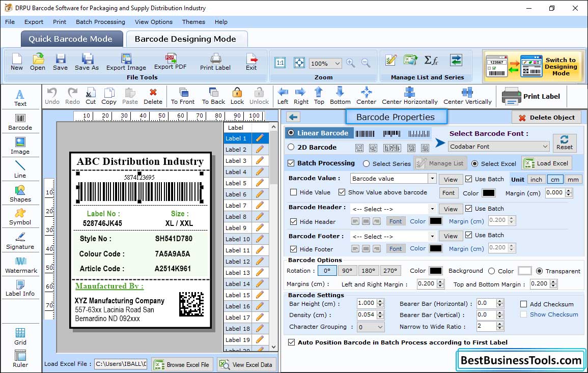The height and width of the screenshot is (373, 588).
Task: Click View Excel Data button
Action: coord(246,364)
